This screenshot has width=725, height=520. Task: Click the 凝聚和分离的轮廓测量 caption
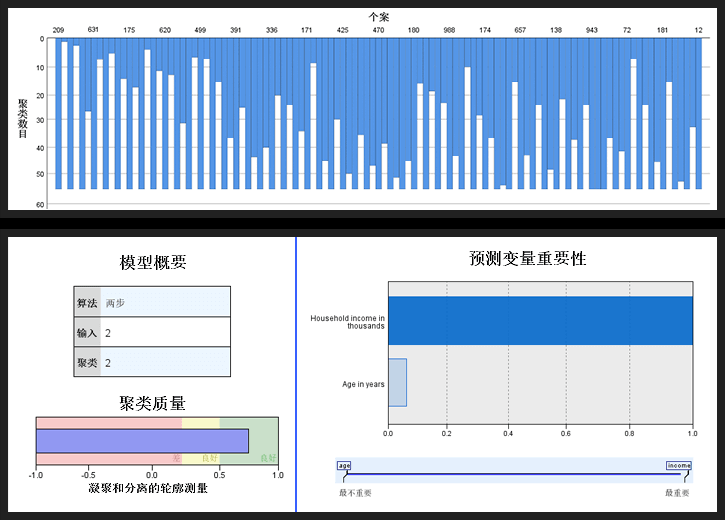(149, 488)
